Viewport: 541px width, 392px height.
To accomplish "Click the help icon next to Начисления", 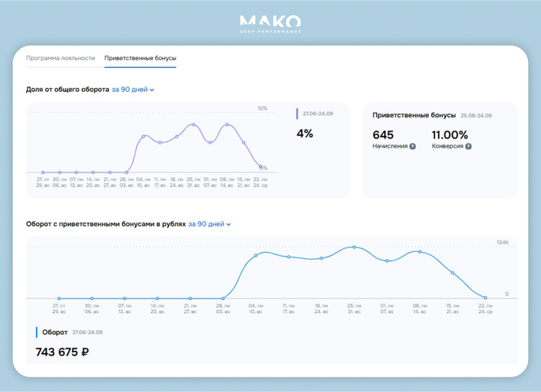I will click(x=413, y=146).
